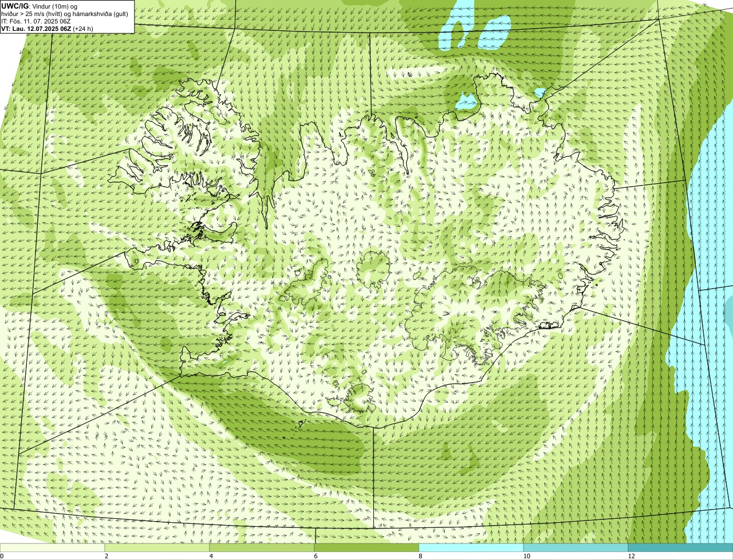Click the text "hviður > 25 m/s (hvítt) og hámarkshviða (gult)"
This screenshot has width=733, height=560.
click(65, 14)
